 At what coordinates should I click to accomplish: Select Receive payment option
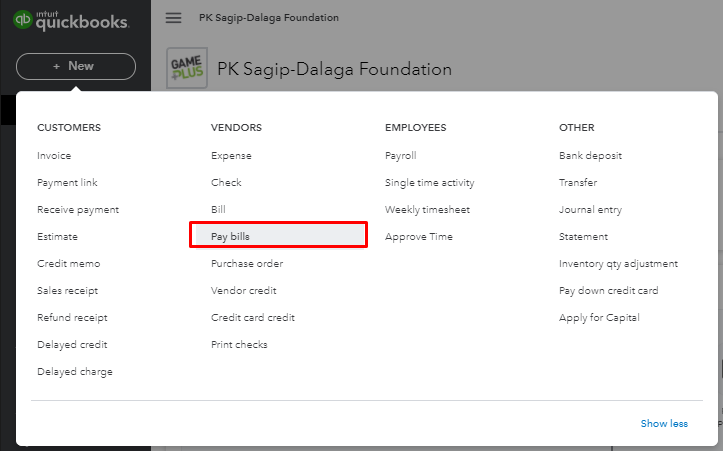[x=78, y=210]
